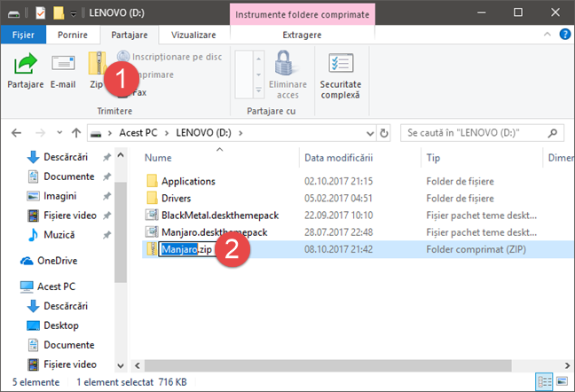Select the Drivers folder

[x=176, y=198]
